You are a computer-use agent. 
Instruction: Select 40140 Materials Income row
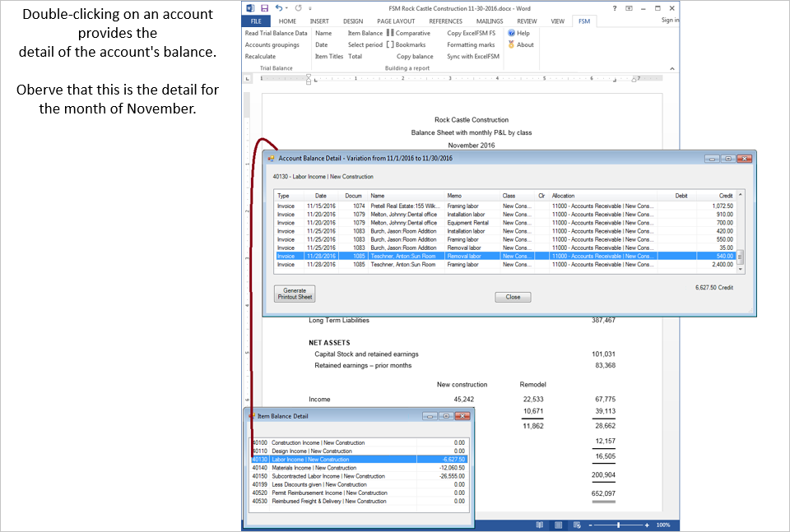tap(359, 468)
